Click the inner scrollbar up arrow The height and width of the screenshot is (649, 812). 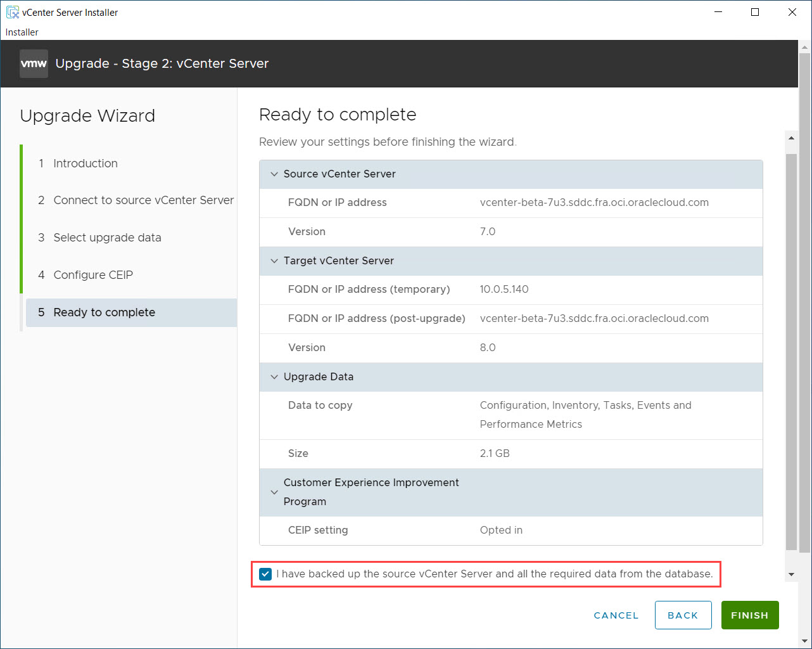point(791,138)
